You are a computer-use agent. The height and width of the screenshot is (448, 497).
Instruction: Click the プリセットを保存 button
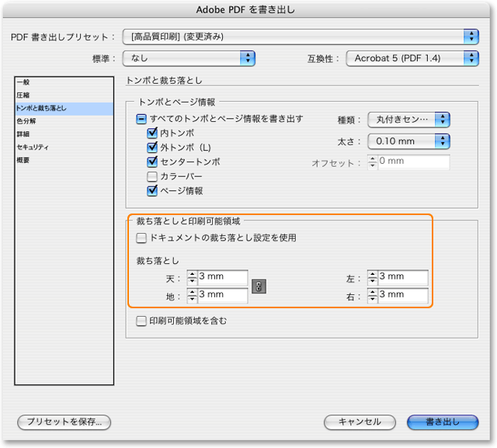pyautogui.click(x=64, y=422)
